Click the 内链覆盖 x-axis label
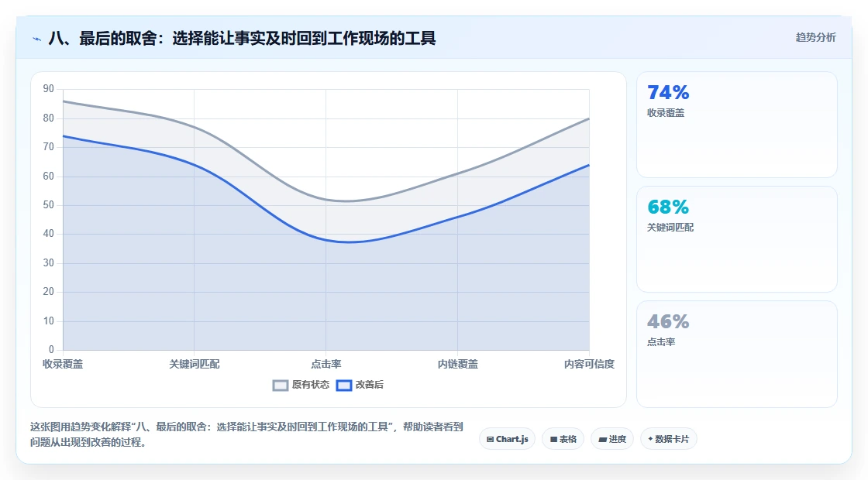 pyautogui.click(x=458, y=365)
